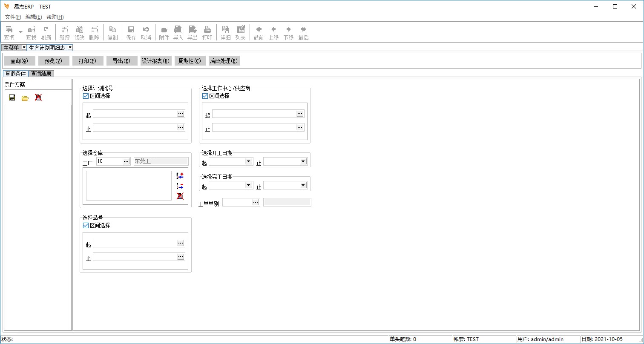
Task: Focus the 工单单别 input field
Action: tap(237, 202)
